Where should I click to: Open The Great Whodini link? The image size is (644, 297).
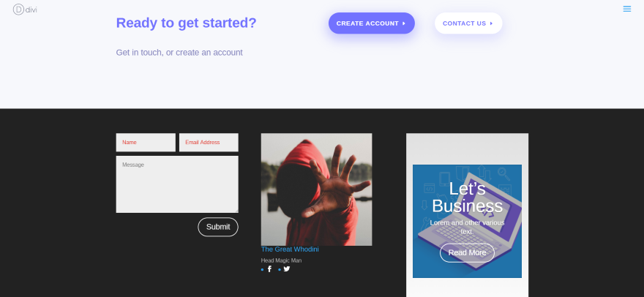pyautogui.click(x=290, y=249)
